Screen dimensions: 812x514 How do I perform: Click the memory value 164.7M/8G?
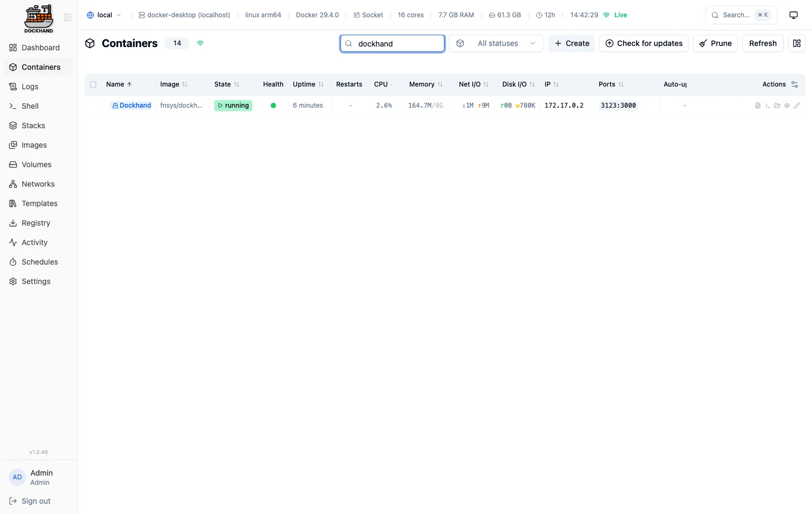[425, 106]
